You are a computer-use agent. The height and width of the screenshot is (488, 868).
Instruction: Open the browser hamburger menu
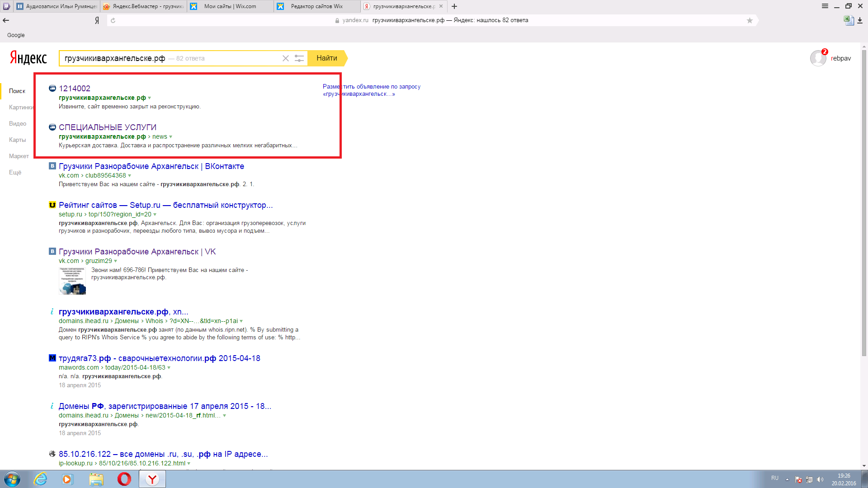coord(825,6)
